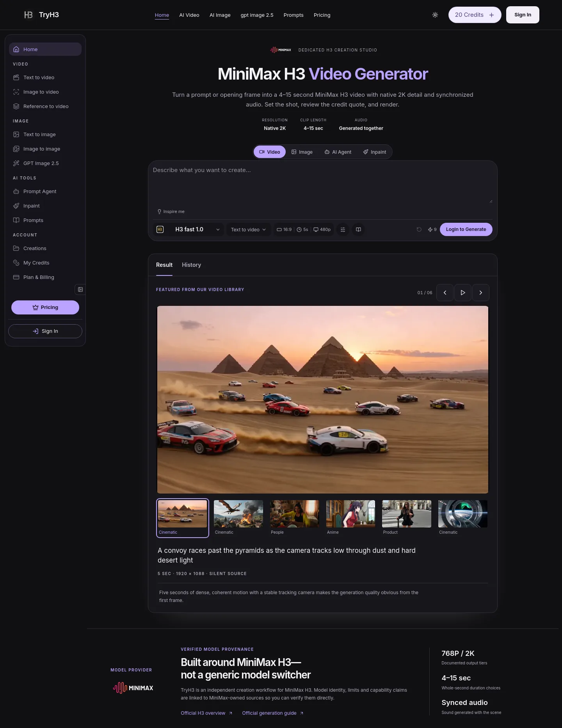Open Pricing in top navigation
The width and height of the screenshot is (562, 728).
(322, 15)
